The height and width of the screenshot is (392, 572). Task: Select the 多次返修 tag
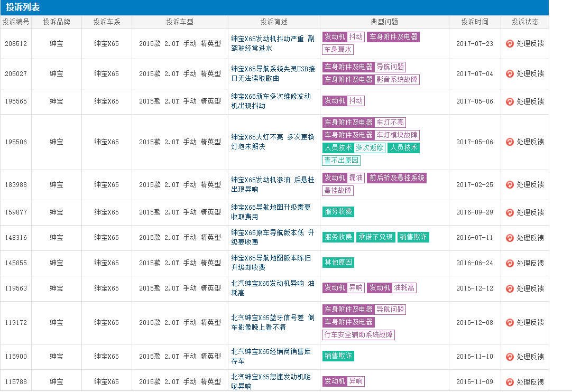coord(370,148)
